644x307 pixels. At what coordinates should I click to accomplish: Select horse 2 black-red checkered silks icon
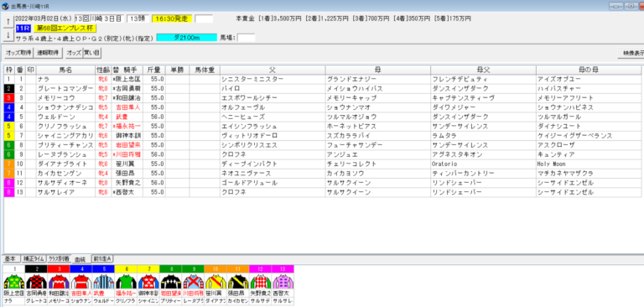(x=36, y=281)
